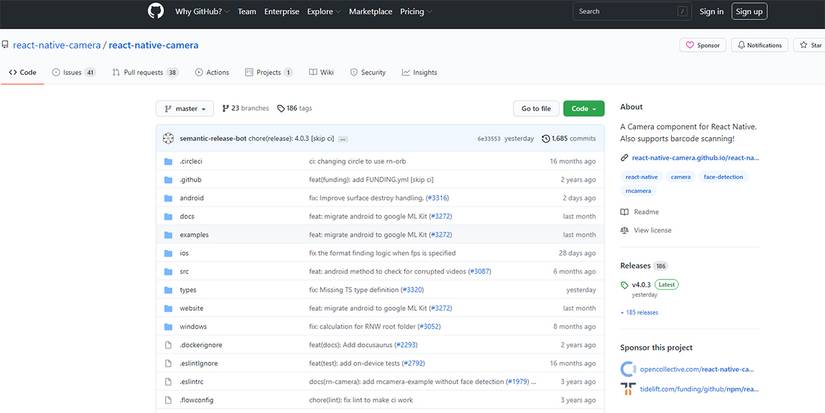
Task: Open the master branch selector dropdown
Action: [x=185, y=108]
